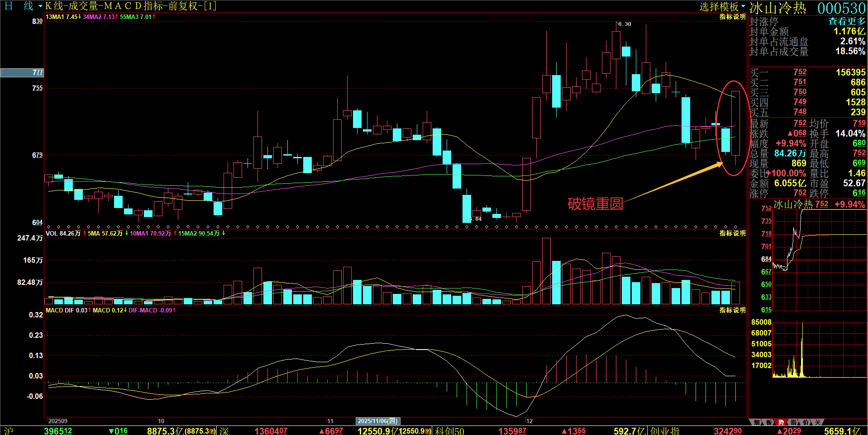Click the 封单占流通盘 2.61% value
Screen dimensions: 868x435
click(x=853, y=41)
